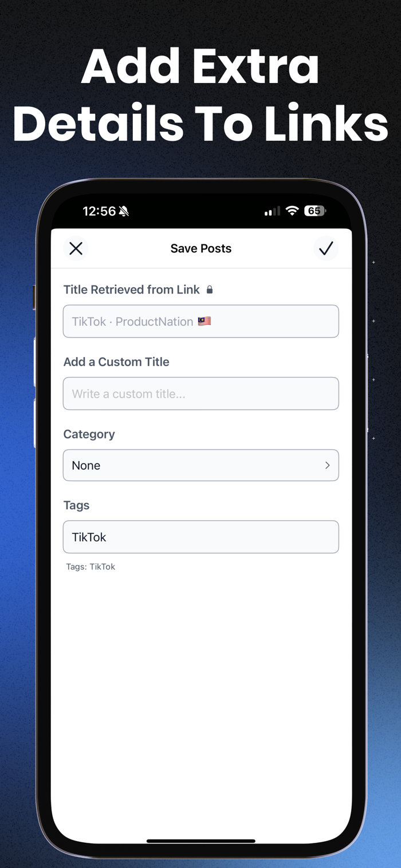Tap the silent mode bell icon
The image size is (401, 868).
(x=124, y=211)
